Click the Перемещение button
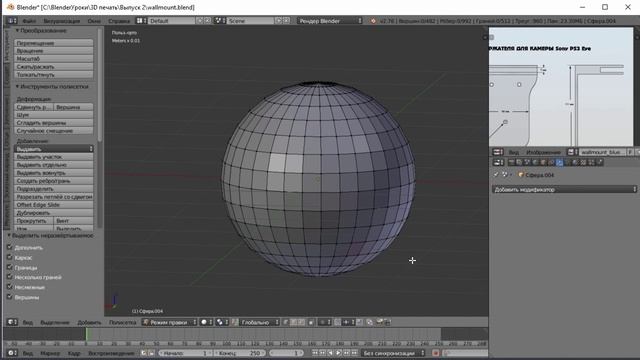Screen dimensions: 640x360 tap(53, 43)
